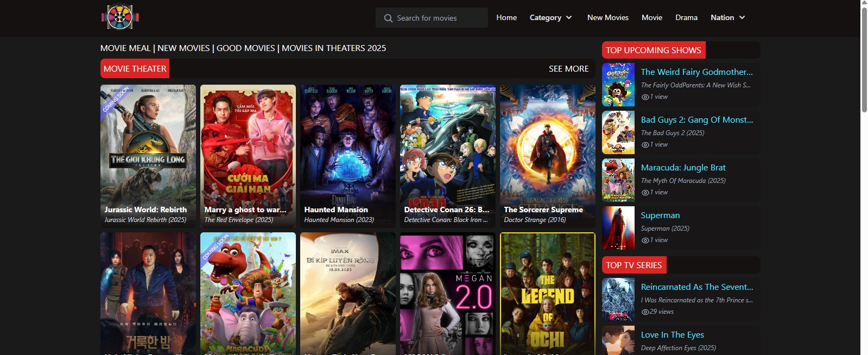Click the Doctor Strange (2016) subtitle

[x=535, y=220]
